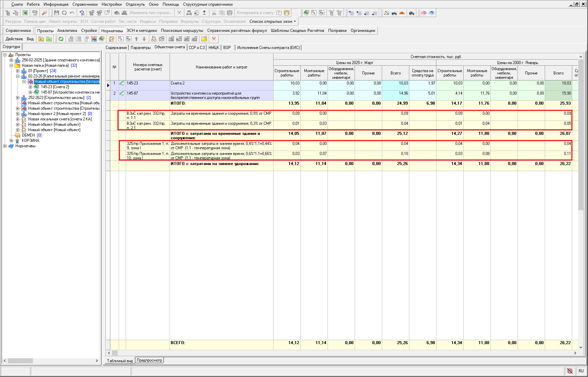Switch to the ССР и СЗ tab
The image size is (588, 377).
[x=196, y=48]
